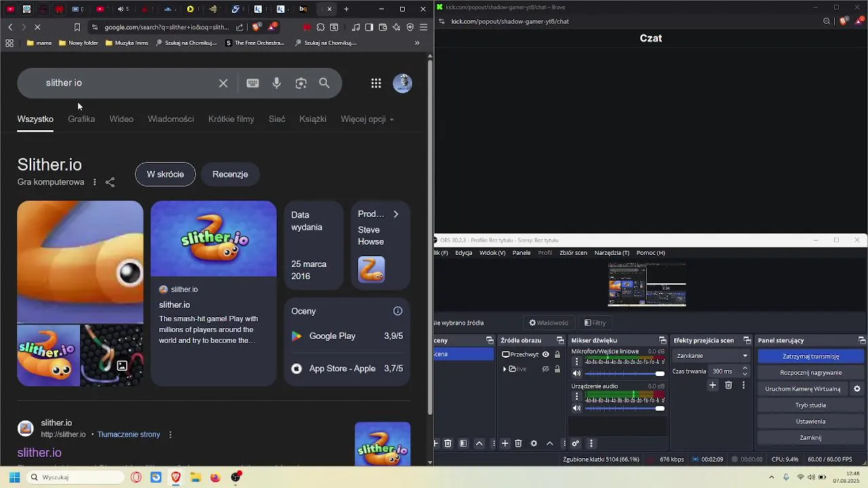This screenshot has height=488, width=868.
Task: Switch to Grafika search tab
Action: [x=81, y=119]
